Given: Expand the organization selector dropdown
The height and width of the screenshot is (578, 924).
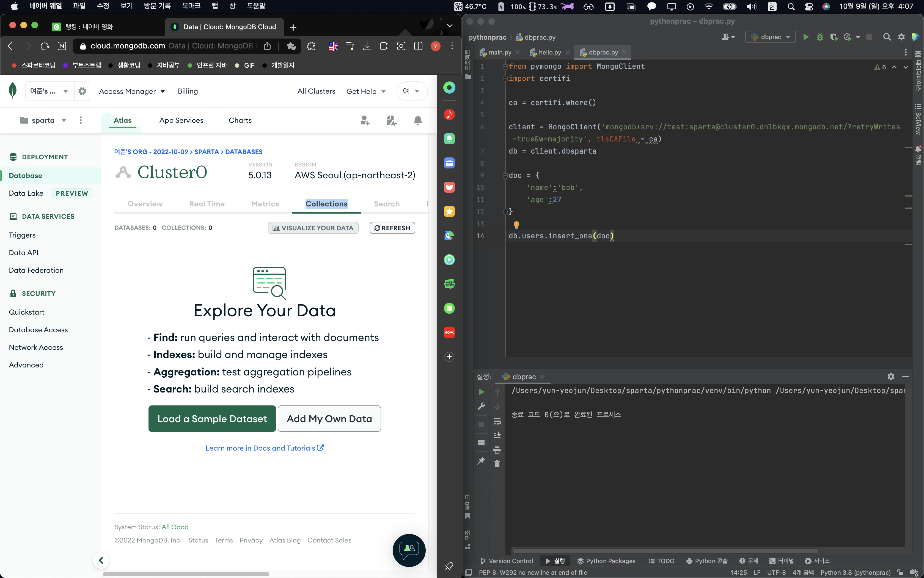Looking at the screenshot, I should tap(50, 91).
